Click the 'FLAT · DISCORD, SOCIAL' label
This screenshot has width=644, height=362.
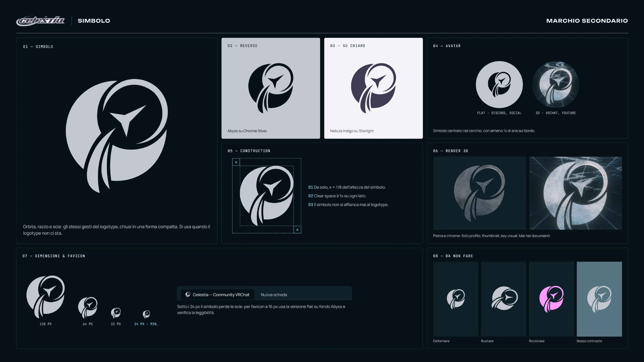point(499,113)
